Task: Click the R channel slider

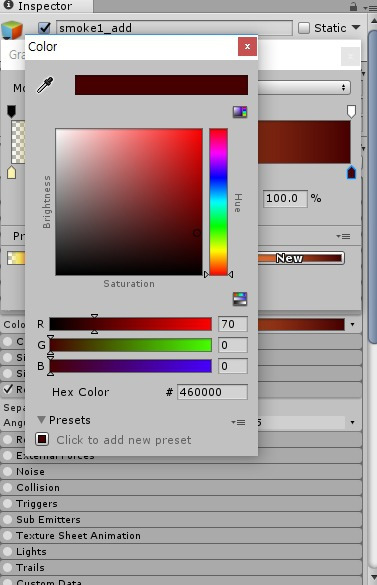Action: click(x=131, y=324)
